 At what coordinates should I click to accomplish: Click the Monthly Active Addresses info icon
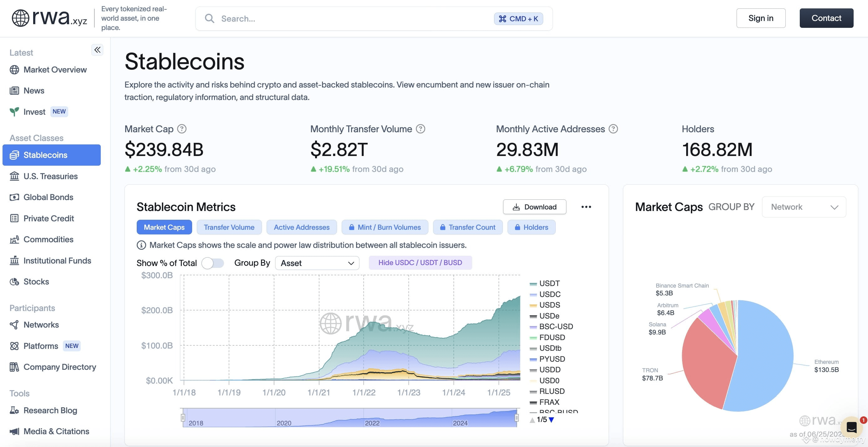click(x=613, y=129)
